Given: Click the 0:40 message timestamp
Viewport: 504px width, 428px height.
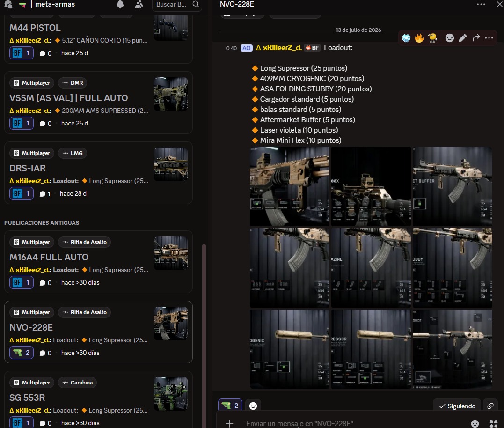Looking at the screenshot, I should pos(232,48).
